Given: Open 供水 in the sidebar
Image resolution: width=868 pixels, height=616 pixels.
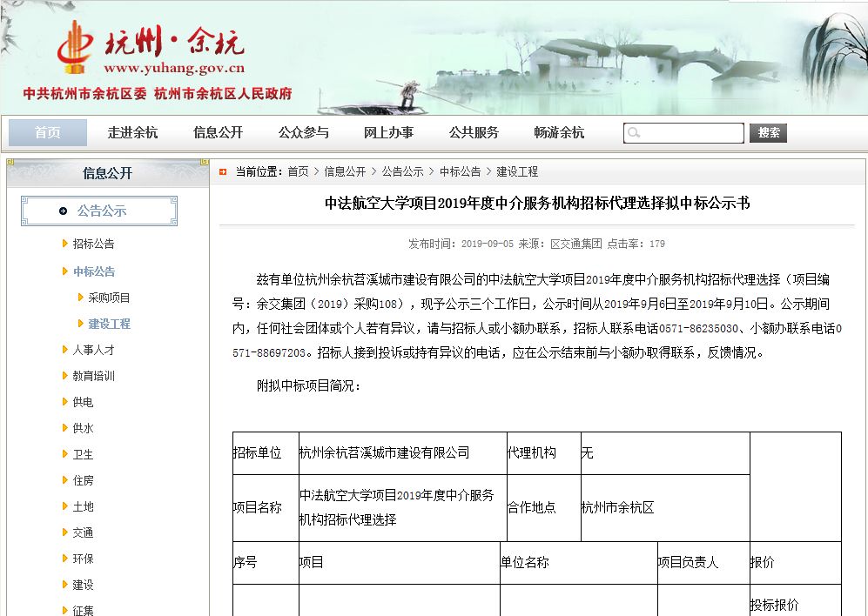Looking at the screenshot, I should tap(83, 428).
